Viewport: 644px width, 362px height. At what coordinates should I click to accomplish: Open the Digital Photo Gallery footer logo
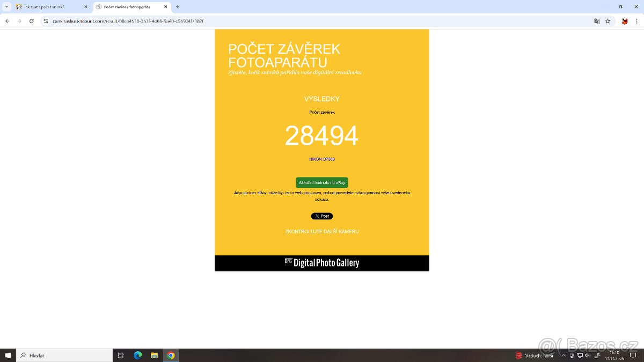pyautogui.click(x=322, y=263)
